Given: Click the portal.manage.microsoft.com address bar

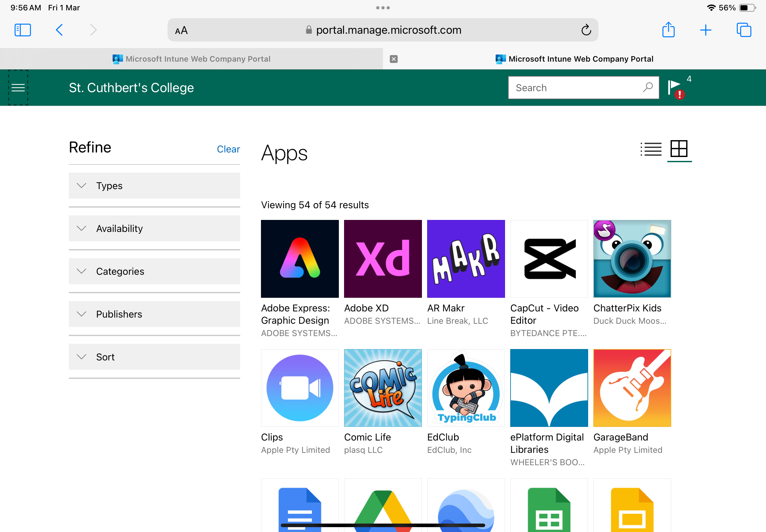Looking at the screenshot, I should click(x=383, y=30).
